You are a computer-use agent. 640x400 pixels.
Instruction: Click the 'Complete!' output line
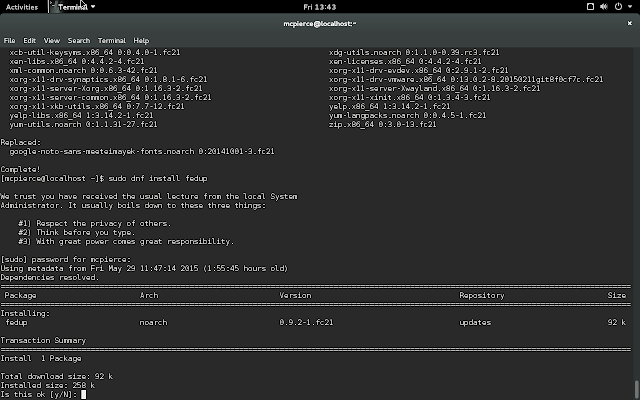tap(20, 169)
